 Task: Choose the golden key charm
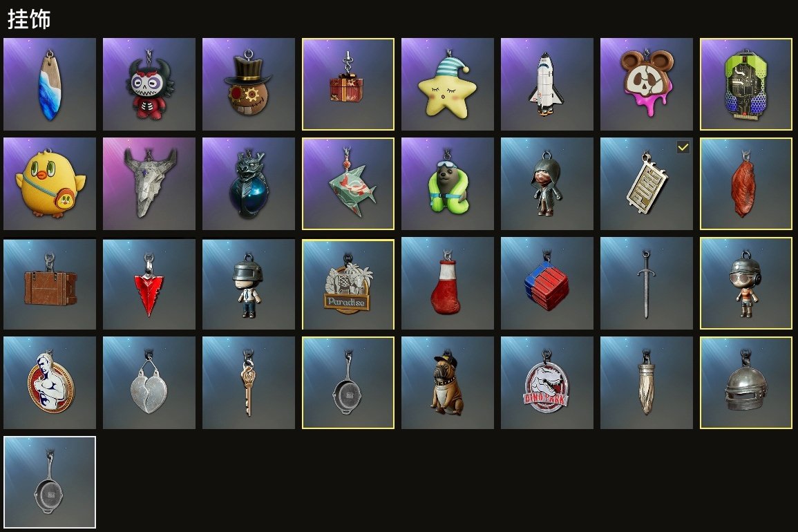(x=248, y=382)
